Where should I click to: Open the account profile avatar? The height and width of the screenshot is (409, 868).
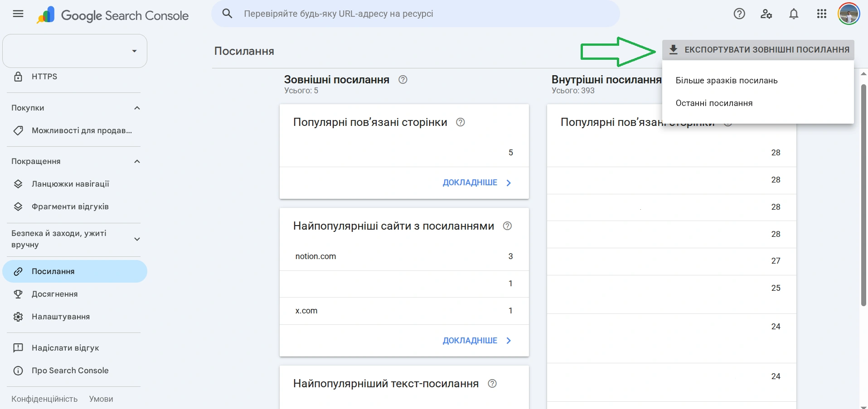849,14
